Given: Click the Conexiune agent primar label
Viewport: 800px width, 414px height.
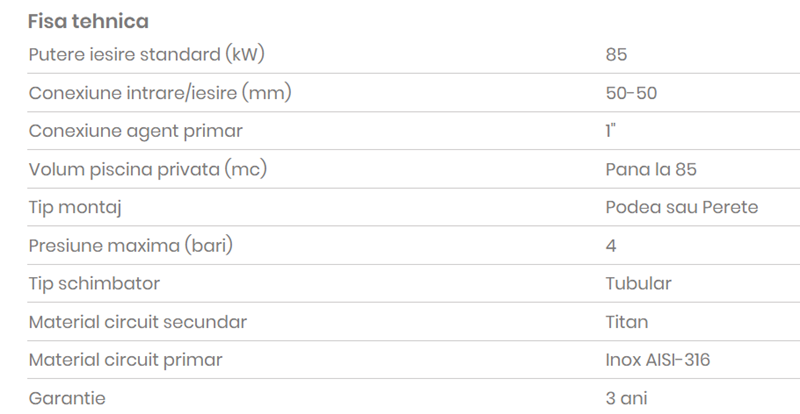Looking at the screenshot, I should [136, 131].
